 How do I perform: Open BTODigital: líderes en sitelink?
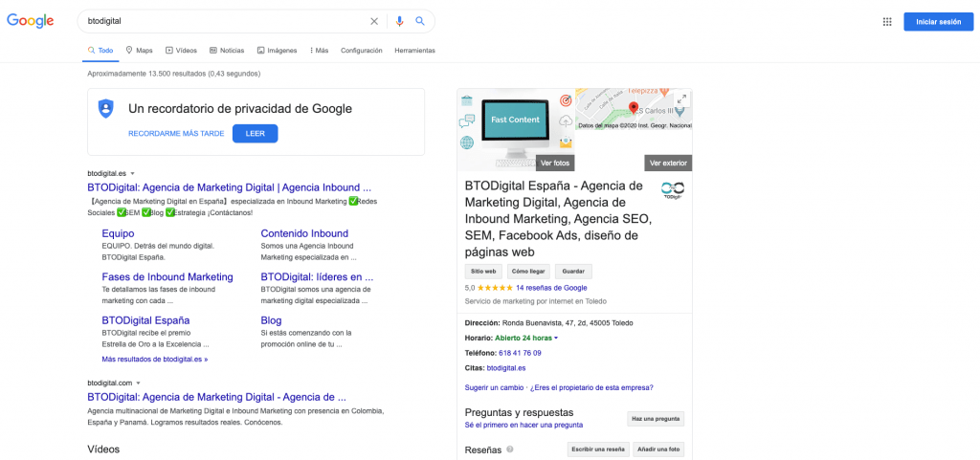317,276
